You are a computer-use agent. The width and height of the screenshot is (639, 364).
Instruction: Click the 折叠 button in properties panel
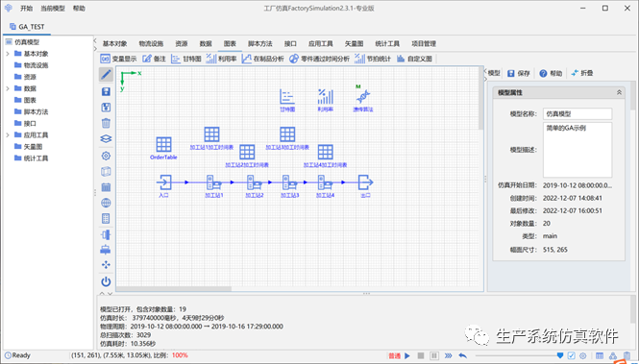(582, 73)
